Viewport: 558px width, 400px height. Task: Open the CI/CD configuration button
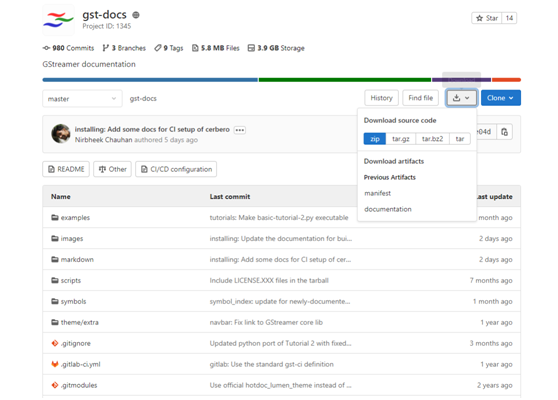click(176, 169)
